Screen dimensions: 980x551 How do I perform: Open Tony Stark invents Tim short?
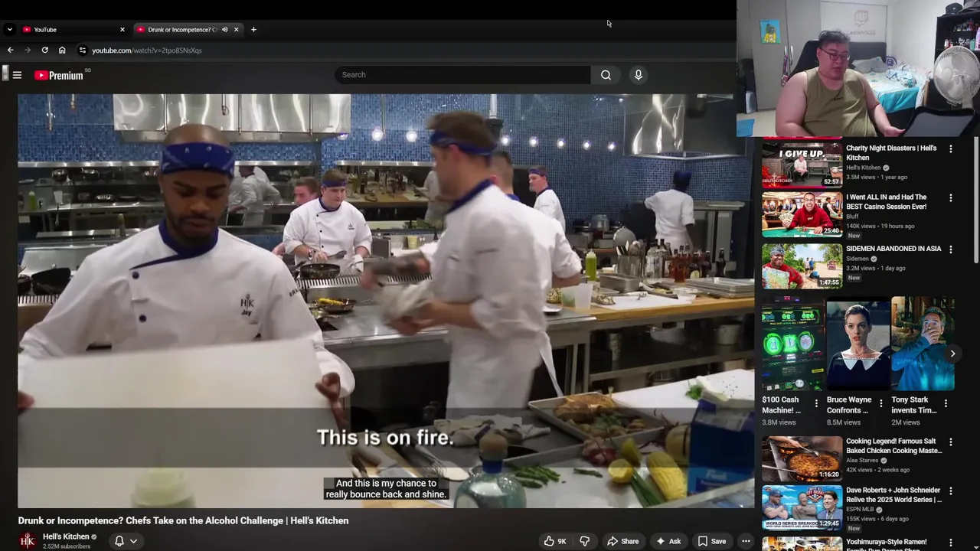coord(923,344)
